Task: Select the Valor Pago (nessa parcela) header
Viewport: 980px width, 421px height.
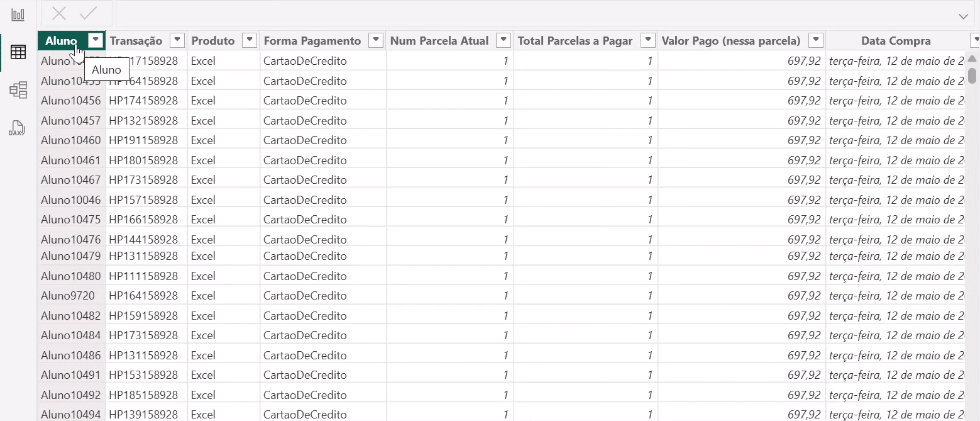Action: tap(731, 41)
